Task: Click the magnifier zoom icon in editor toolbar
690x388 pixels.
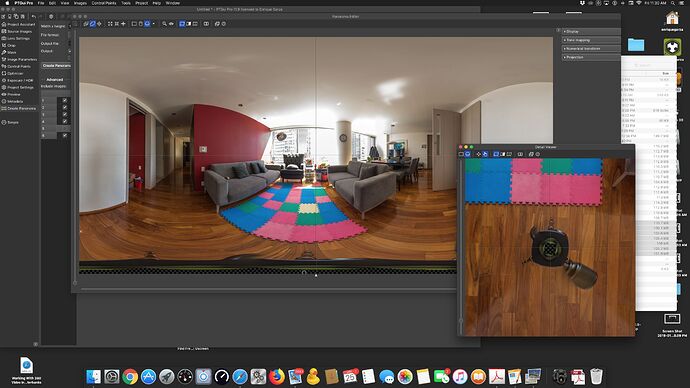Action: point(164,24)
